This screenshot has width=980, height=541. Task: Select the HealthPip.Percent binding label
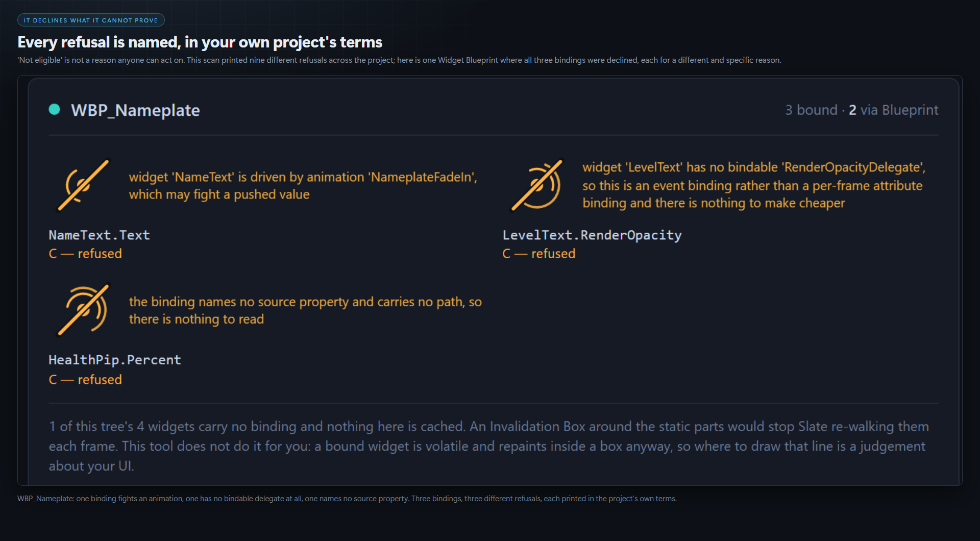(x=115, y=360)
